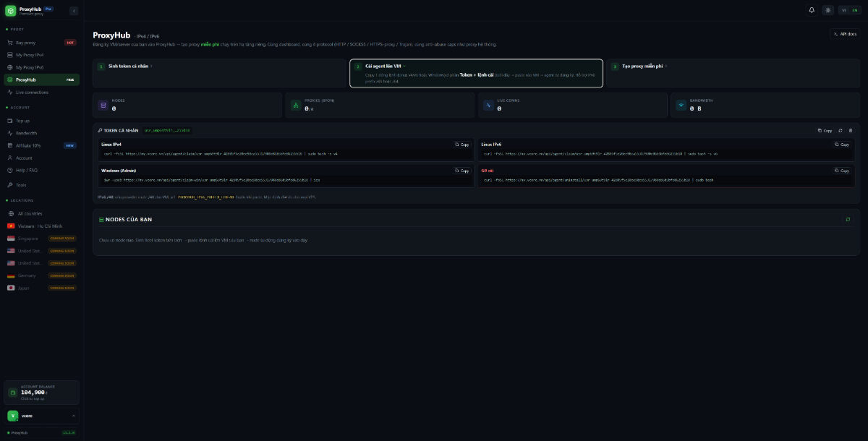Select step 2 Cài agent lên VM
The width and height of the screenshot is (868, 441).
pos(476,73)
